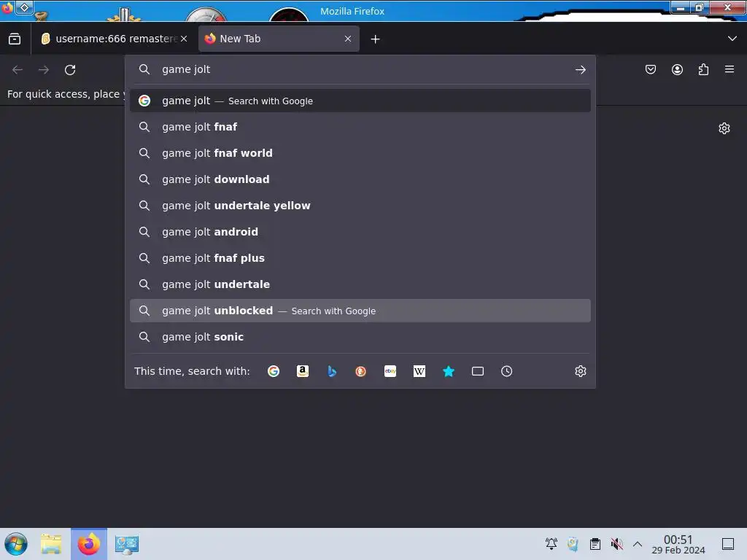The height and width of the screenshot is (560, 747).
Task: Open Save to Pocket
Action: (650, 69)
